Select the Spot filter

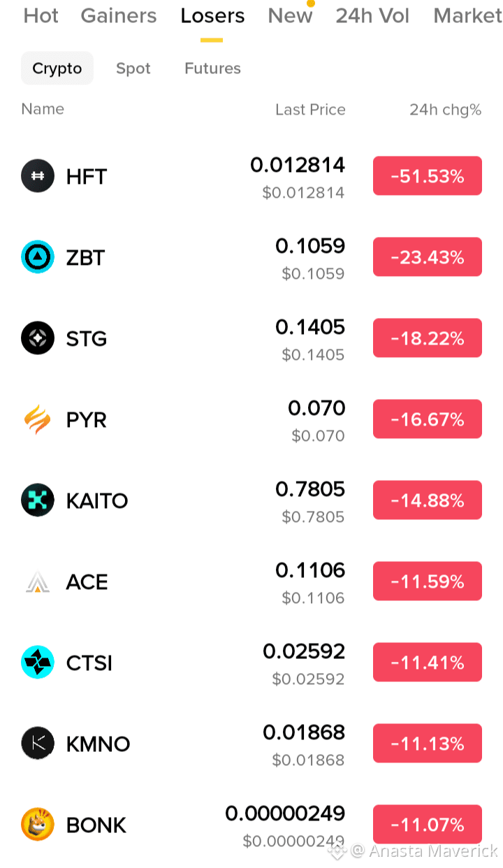tap(133, 68)
